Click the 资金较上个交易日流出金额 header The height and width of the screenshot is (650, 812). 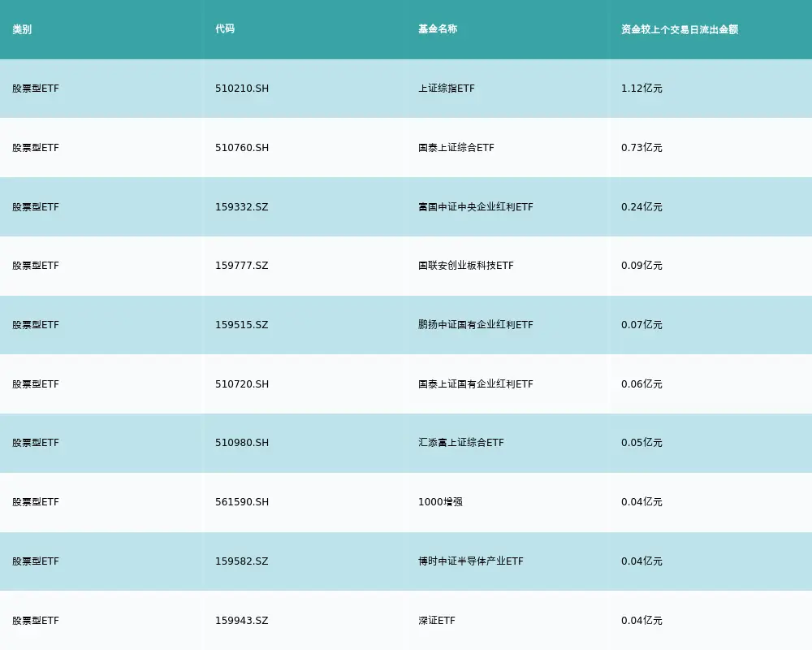click(682, 29)
